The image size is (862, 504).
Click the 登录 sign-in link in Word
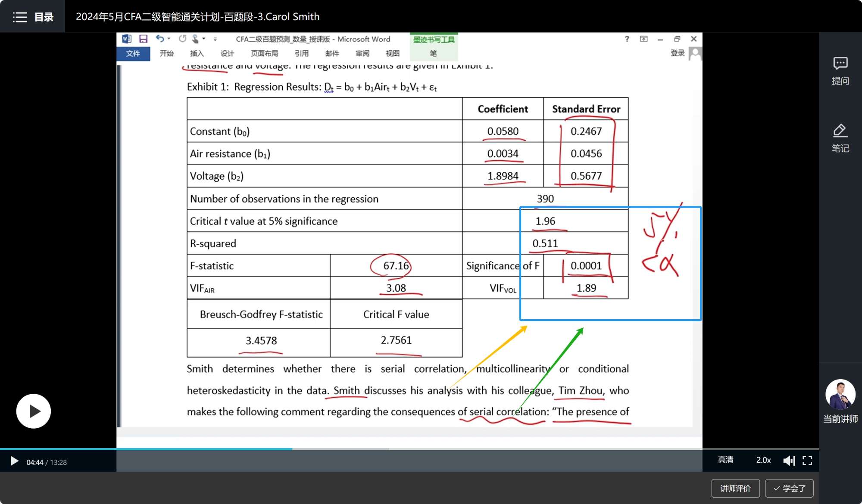[677, 53]
